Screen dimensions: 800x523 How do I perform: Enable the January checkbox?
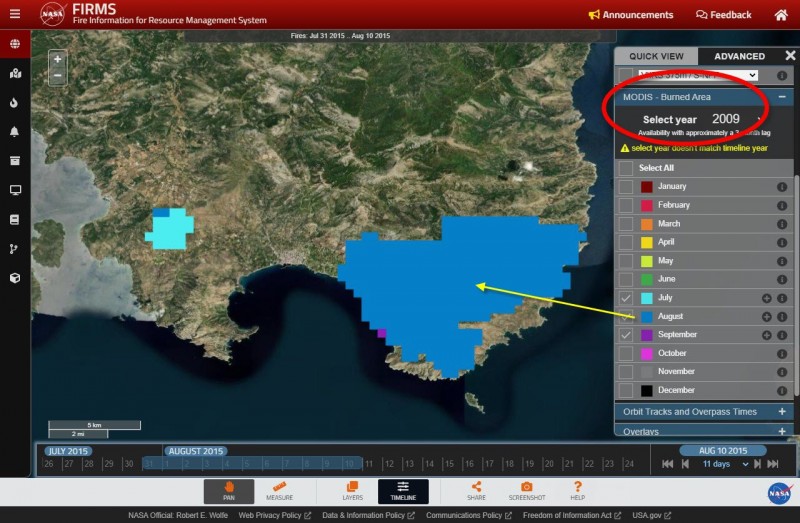click(x=626, y=186)
